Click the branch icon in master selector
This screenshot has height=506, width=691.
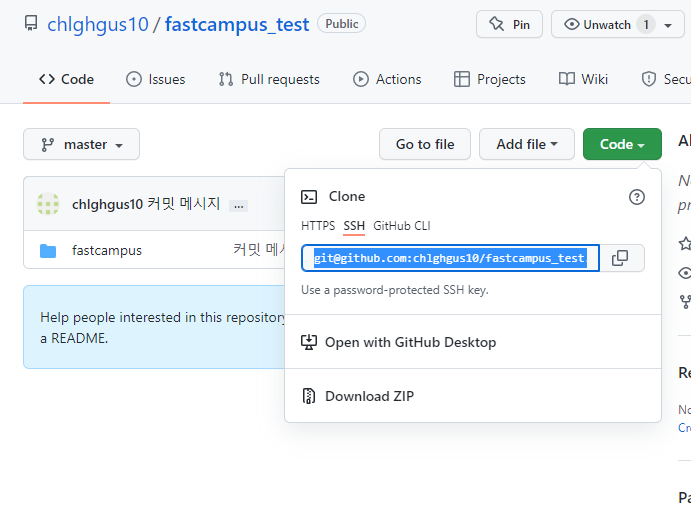(x=48, y=145)
